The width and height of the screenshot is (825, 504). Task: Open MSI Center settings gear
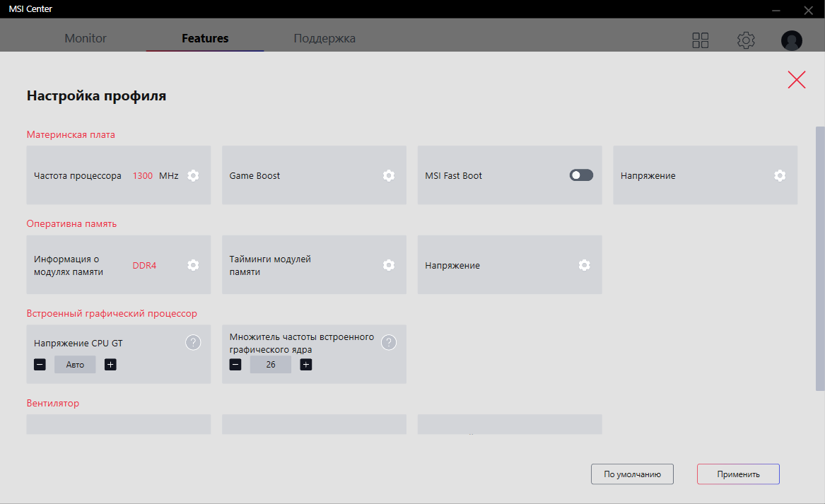click(x=745, y=40)
